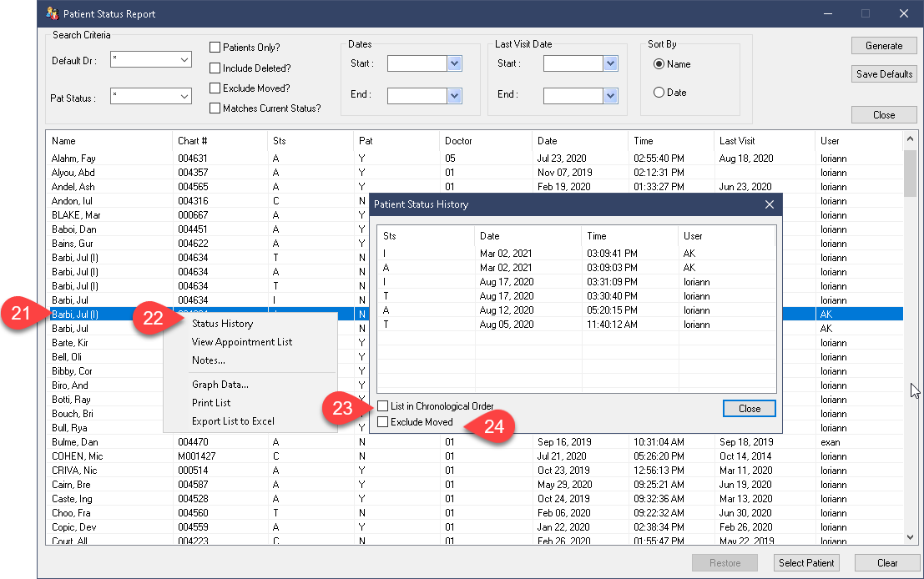
Task: Click the Last Visit column header
Action: pyautogui.click(x=765, y=141)
